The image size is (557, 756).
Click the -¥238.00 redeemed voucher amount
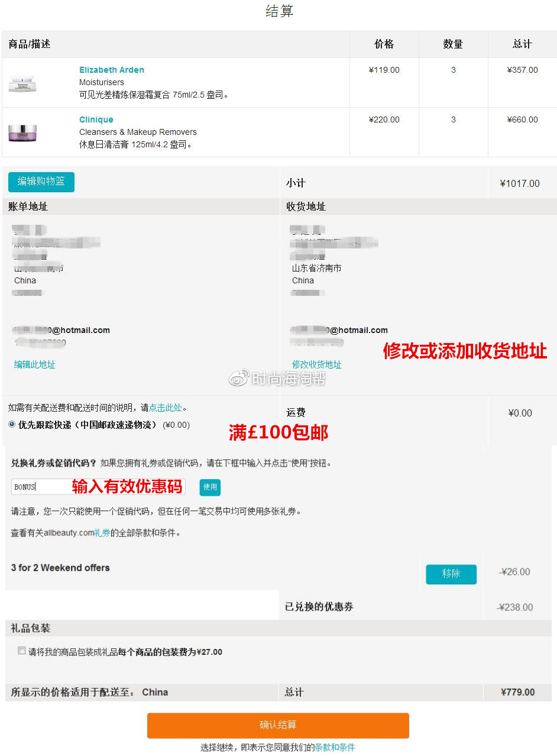point(515,607)
